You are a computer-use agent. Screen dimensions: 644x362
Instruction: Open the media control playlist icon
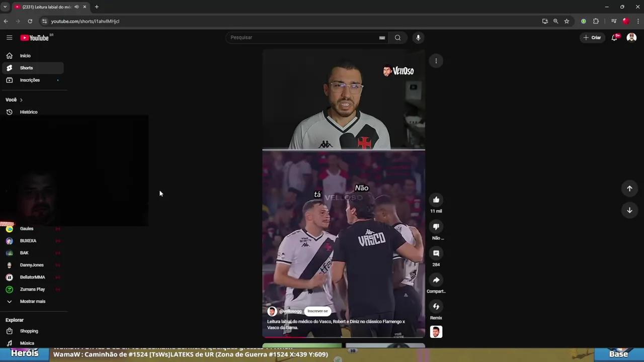tap(614, 21)
